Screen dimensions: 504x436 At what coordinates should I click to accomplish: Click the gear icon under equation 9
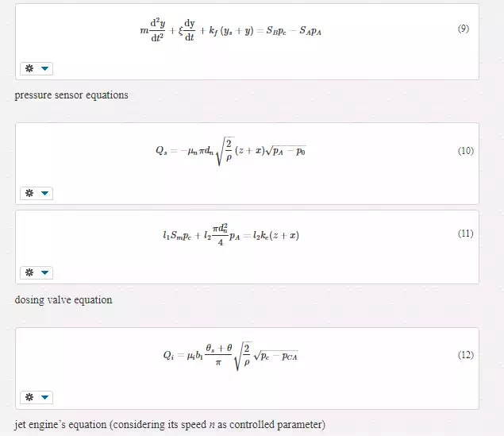coord(29,68)
